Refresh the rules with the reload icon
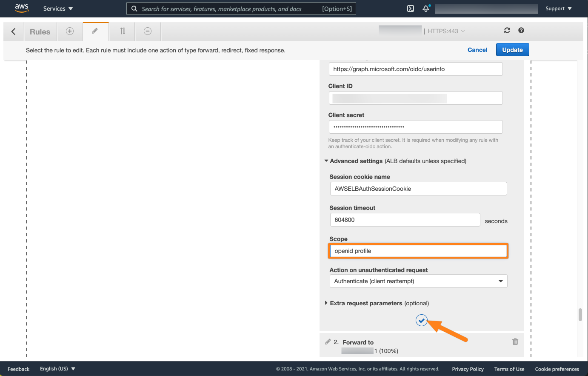The image size is (588, 376). coord(507,30)
